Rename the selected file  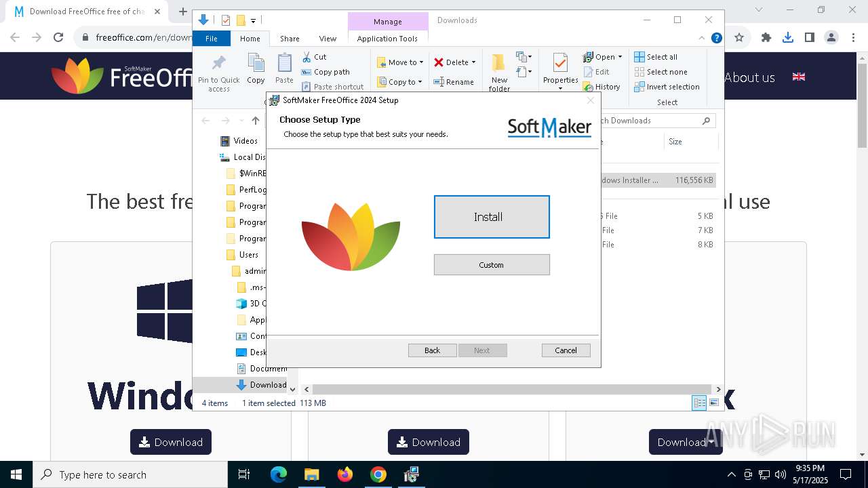[454, 82]
